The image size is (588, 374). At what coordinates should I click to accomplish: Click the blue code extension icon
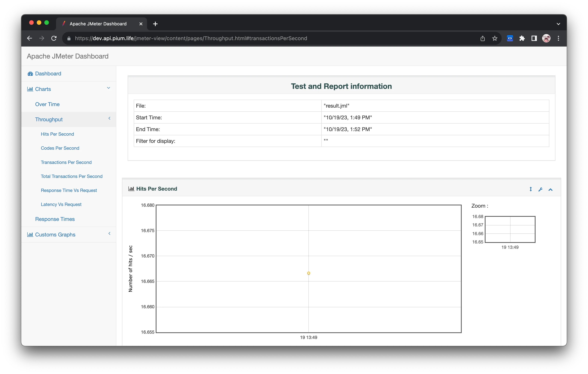(510, 38)
